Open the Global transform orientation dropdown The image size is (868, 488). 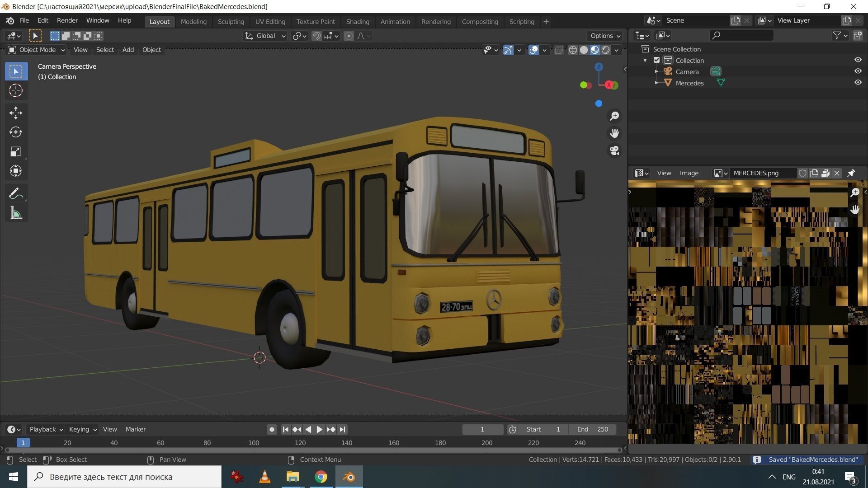click(265, 36)
